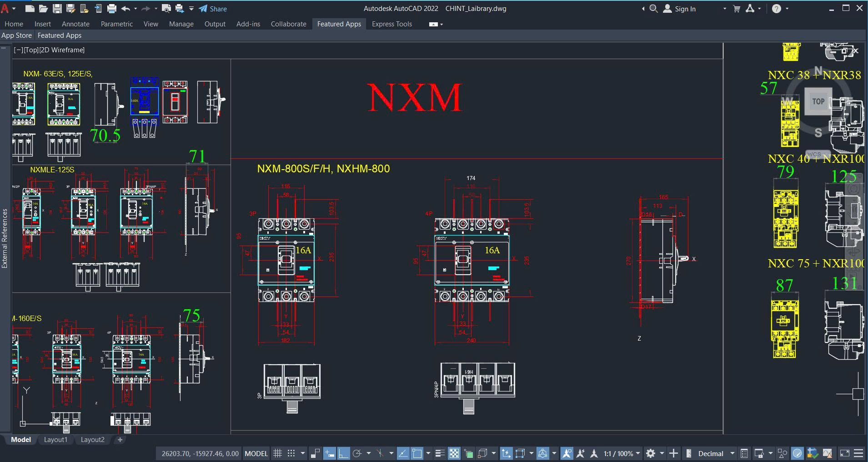
Task: Click the Search magnifier icon in title bar
Action: (x=653, y=9)
